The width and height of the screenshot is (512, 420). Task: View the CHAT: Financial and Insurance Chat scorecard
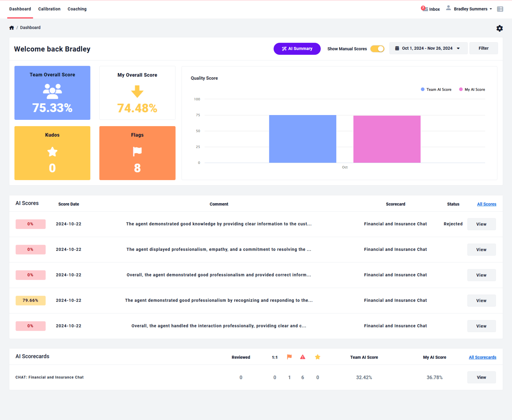coord(481,377)
